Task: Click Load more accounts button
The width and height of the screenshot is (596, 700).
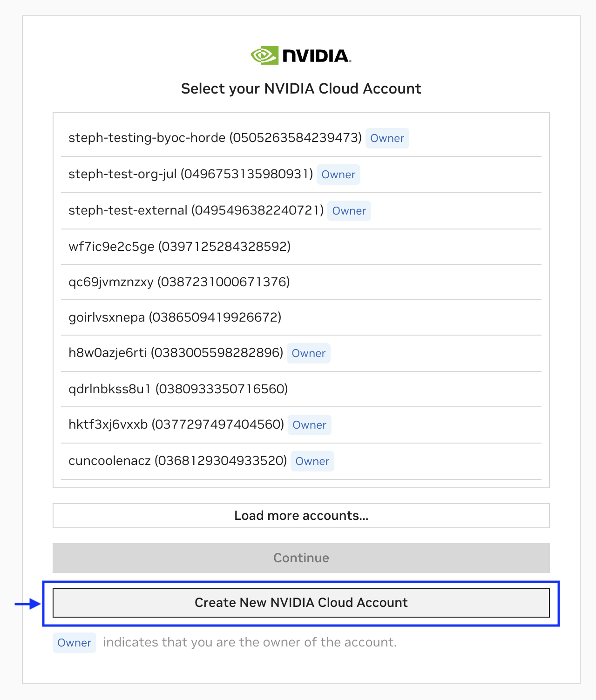Action: point(301,516)
